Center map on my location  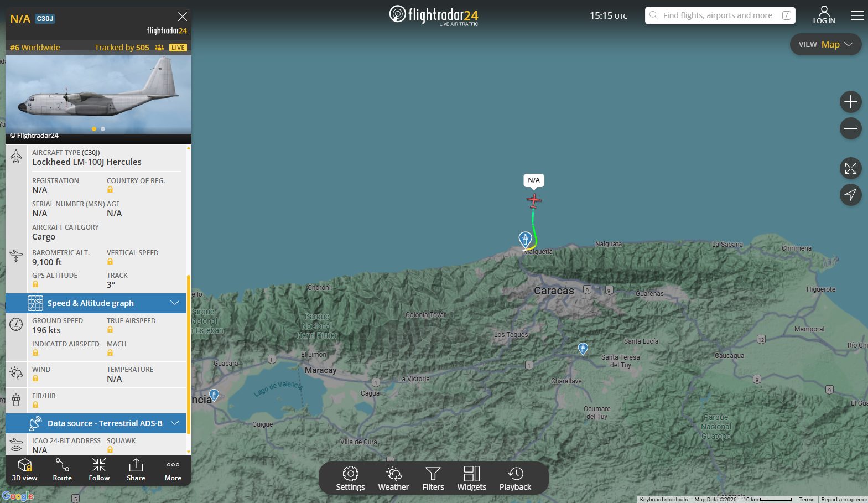[x=850, y=195]
